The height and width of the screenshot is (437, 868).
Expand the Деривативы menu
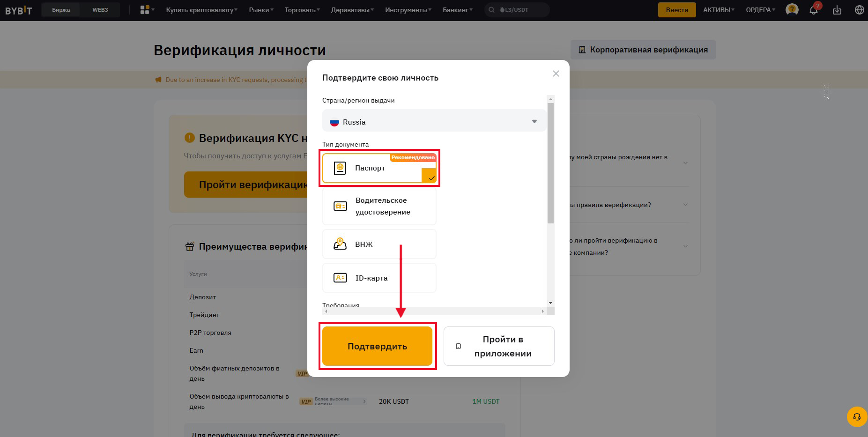click(352, 10)
